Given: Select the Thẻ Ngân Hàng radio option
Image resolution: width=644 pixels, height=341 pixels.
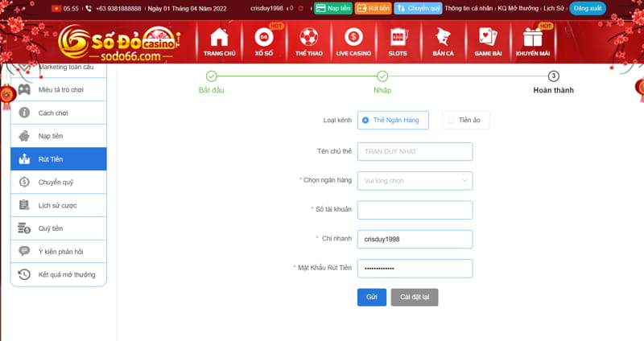Looking at the screenshot, I should [x=366, y=120].
